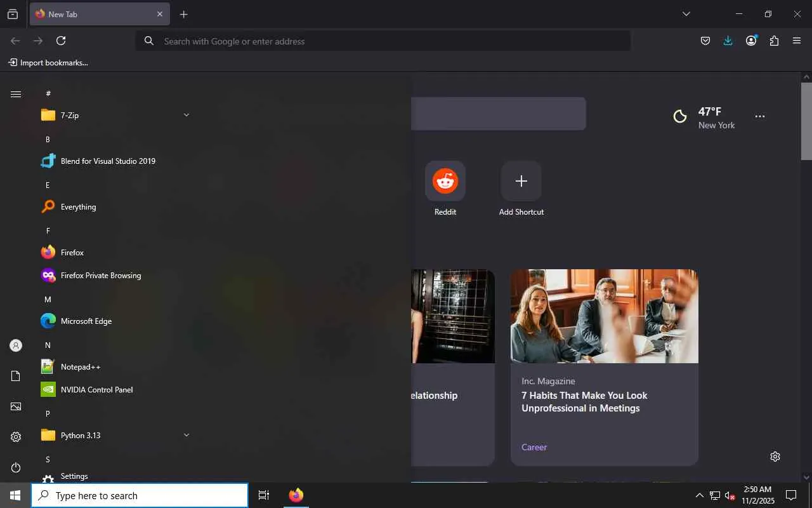
Task: Expand the Start menu hamburger navigation
Action: [x=16, y=94]
